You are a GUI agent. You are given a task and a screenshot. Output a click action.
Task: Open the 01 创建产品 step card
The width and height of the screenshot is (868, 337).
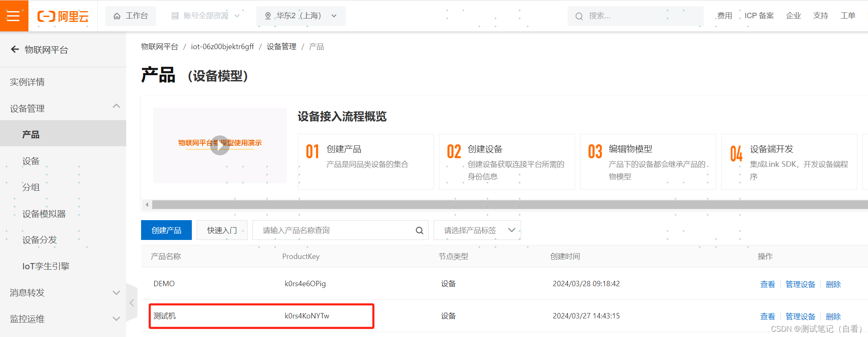point(366,161)
